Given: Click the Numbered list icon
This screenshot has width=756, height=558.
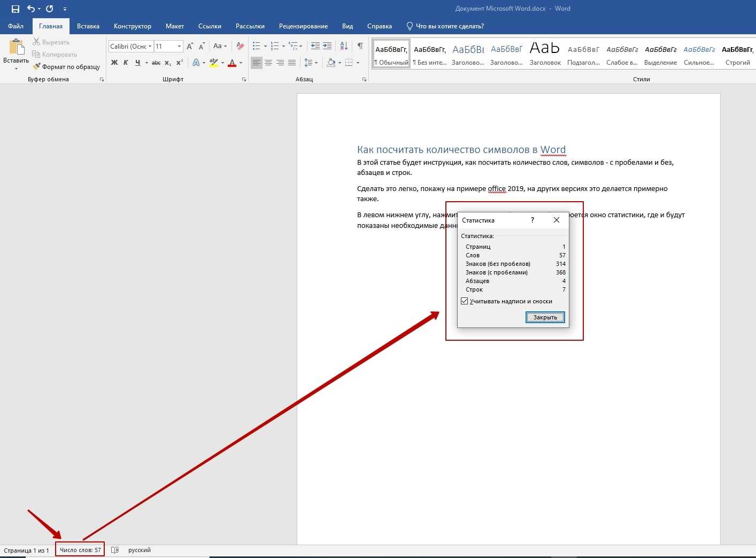Looking at the screenshot, I should coord(275,47).
